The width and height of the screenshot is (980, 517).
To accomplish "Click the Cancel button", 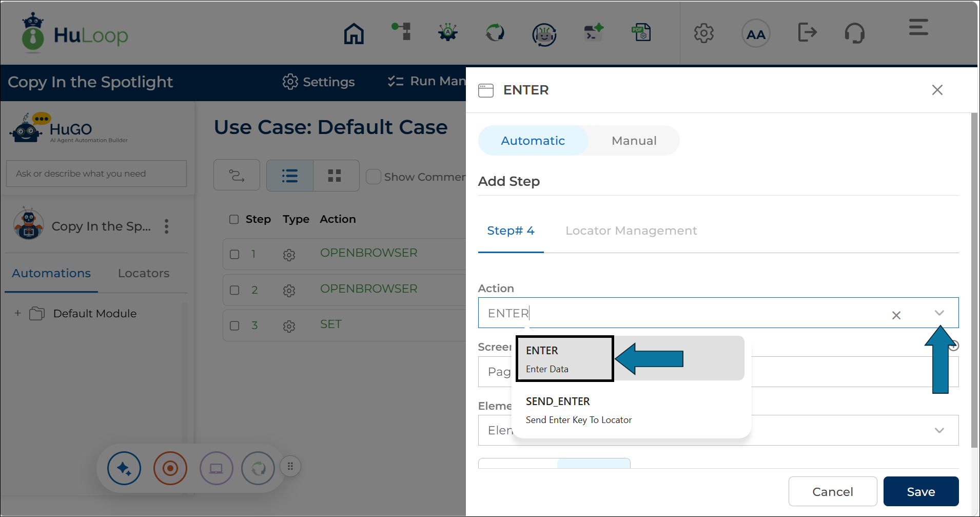I will coord(833,491).
